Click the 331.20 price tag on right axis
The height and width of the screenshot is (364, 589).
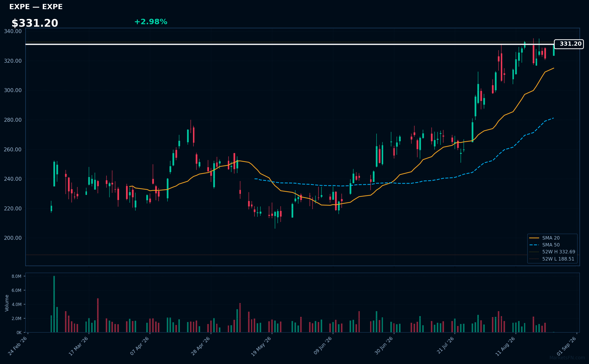[569, 44]
